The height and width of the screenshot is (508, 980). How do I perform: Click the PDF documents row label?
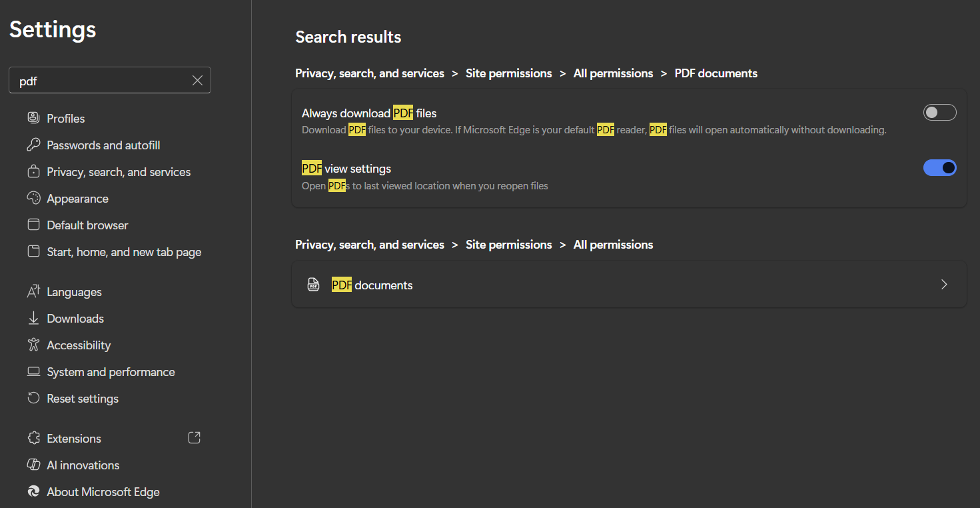pyautogui.click(x=372, y=285)
